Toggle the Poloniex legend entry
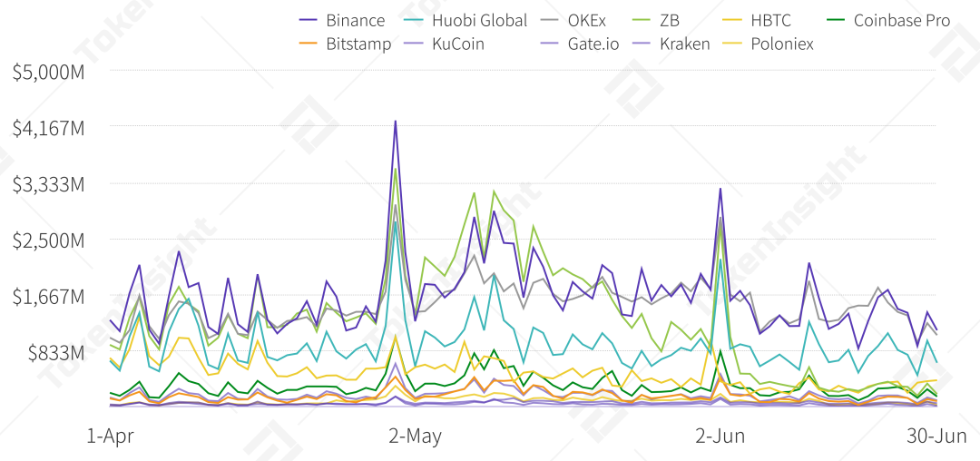The image size is (980, 461). 781,44
